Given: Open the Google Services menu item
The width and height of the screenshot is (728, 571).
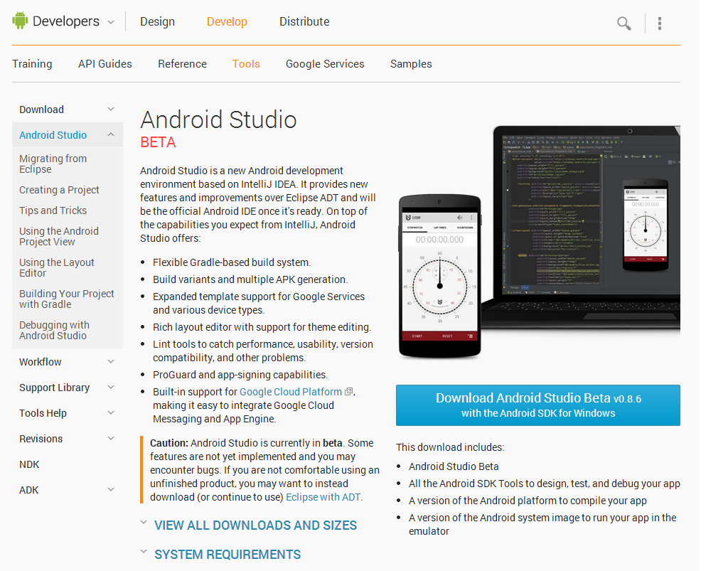Looking at the screenshot, I should (325, 63).
